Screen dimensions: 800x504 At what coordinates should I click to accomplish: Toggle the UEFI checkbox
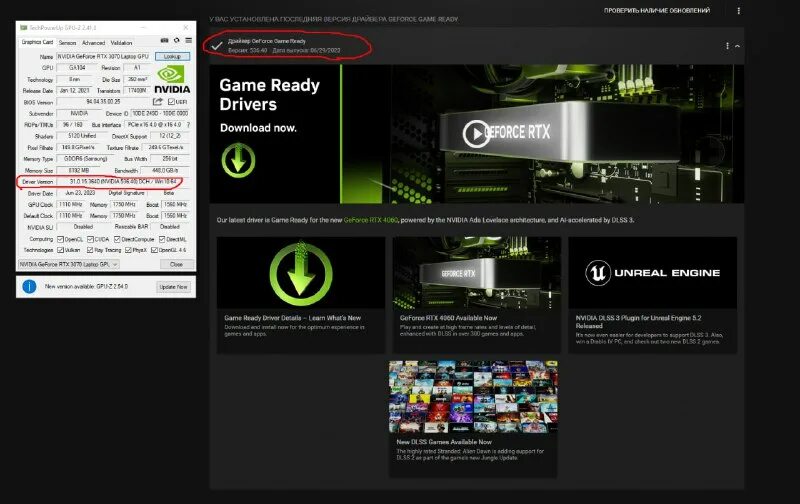pos(171,102)
